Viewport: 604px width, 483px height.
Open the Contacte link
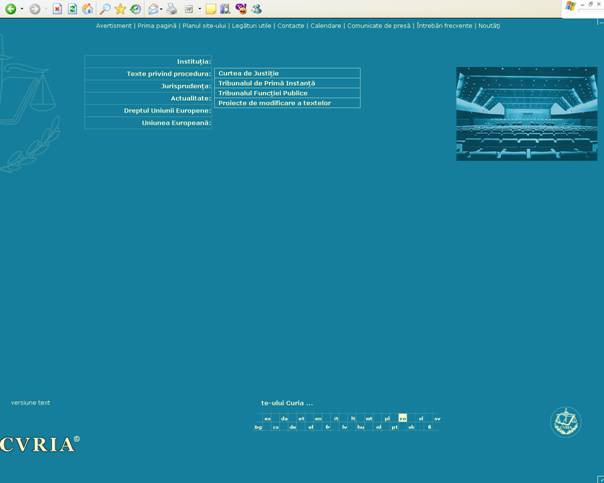point(291,26)
